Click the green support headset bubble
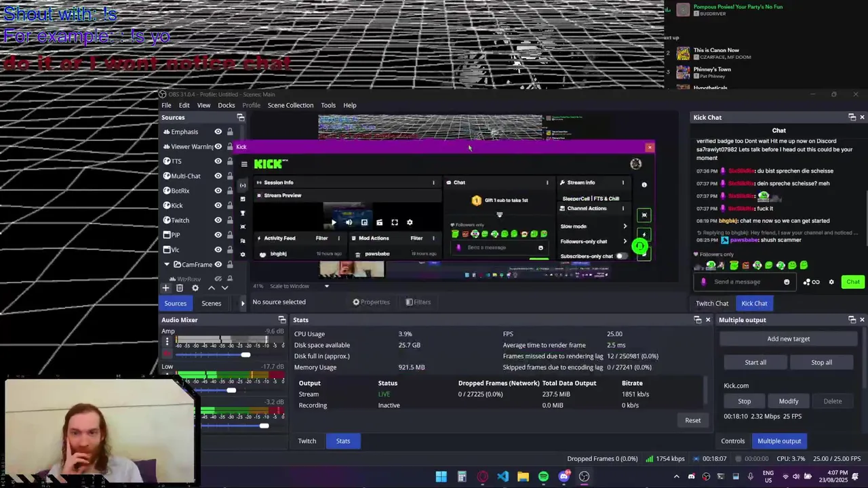Viewport: 868px width, 488px height. coord(639,246)
